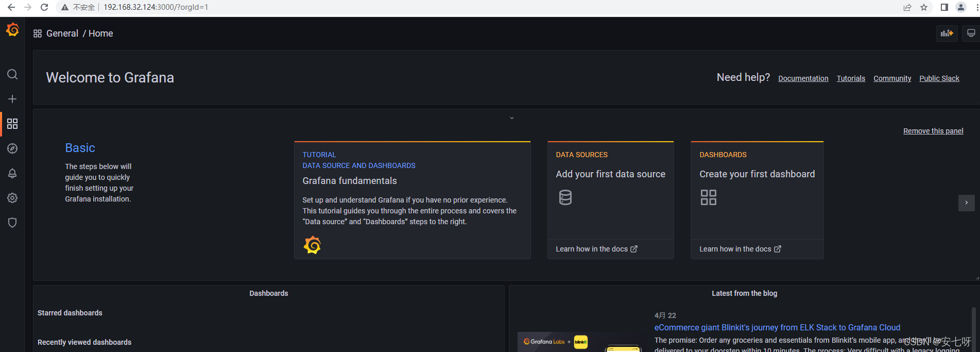
Task: Collapse the panel with the small chevron
Action: pyautogui.click(x=512, y=118)
